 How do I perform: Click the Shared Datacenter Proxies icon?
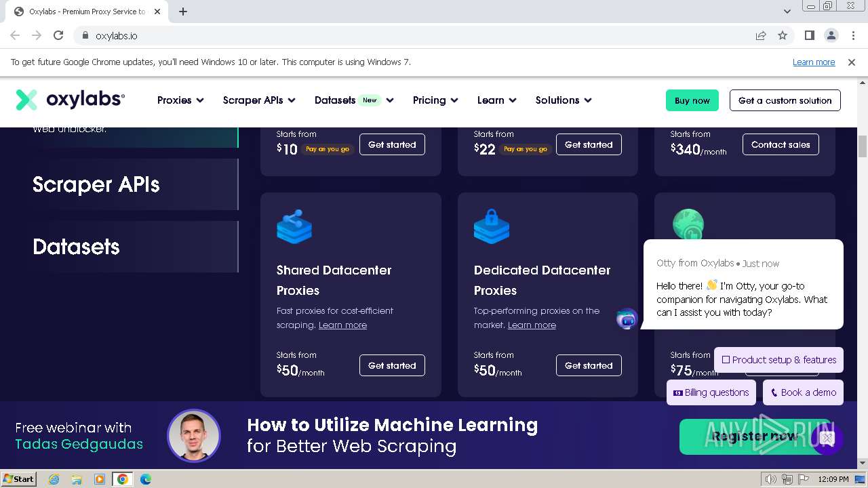294,226
